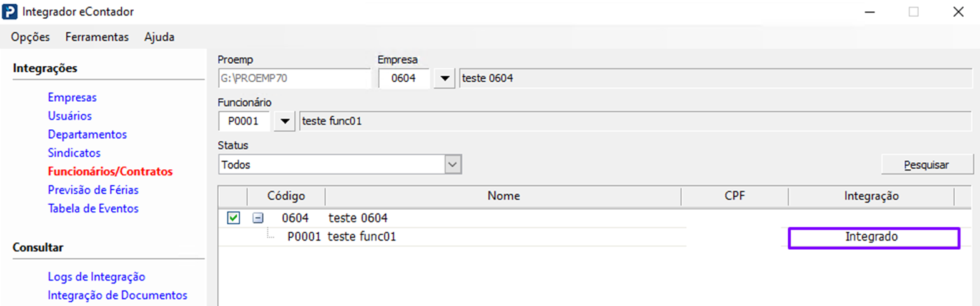Click the Integrador eContador app icon
The image size is (980, 306).
coord(10,12)
